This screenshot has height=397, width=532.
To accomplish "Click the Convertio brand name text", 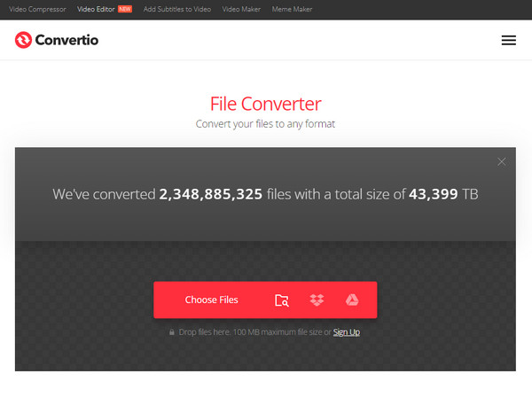I will [x=68, y=40].
